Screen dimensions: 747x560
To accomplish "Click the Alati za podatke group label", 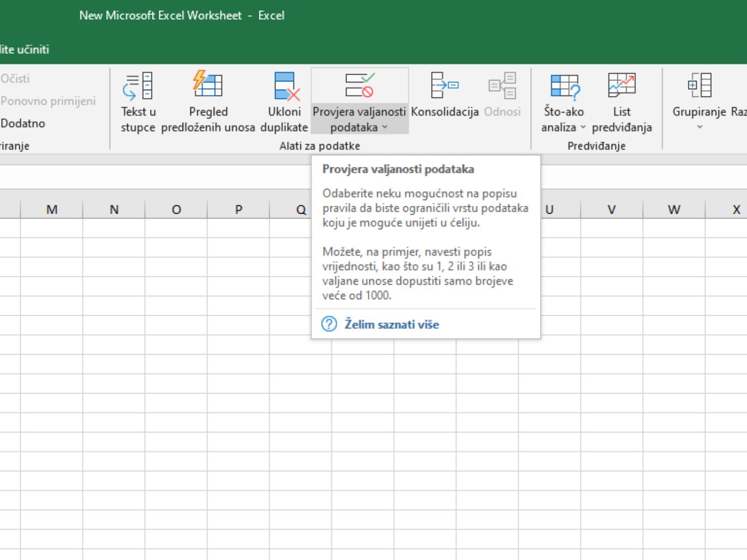I will coord(320,146).
